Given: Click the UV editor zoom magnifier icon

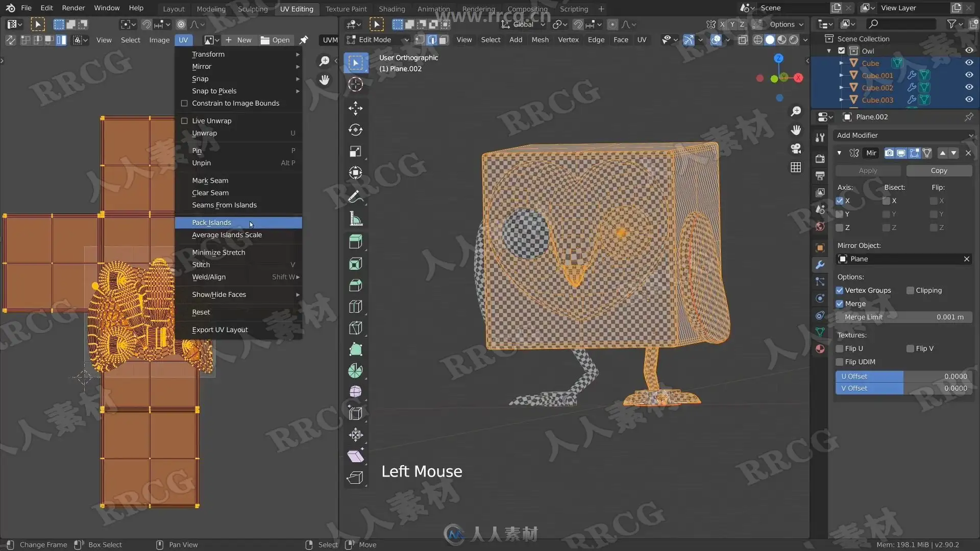Looking at the screenshot, I should [x=324, y=61].
